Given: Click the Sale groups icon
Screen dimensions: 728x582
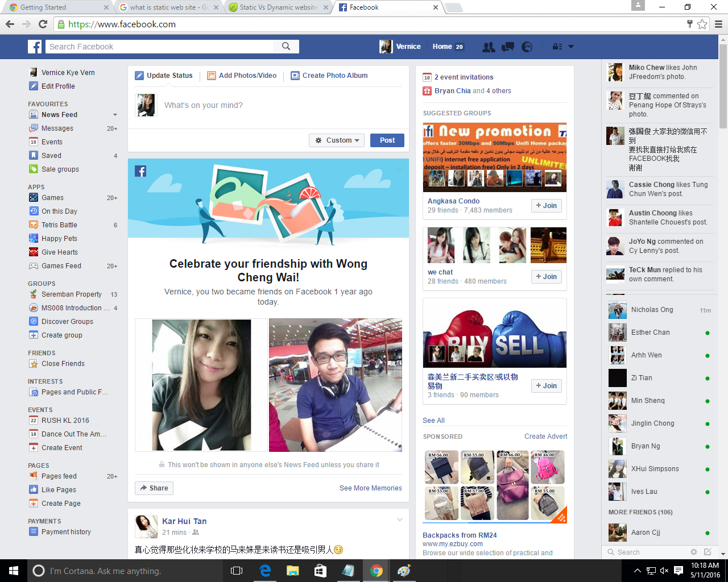Looking at the screenshot, I should (x=34, y=169).
